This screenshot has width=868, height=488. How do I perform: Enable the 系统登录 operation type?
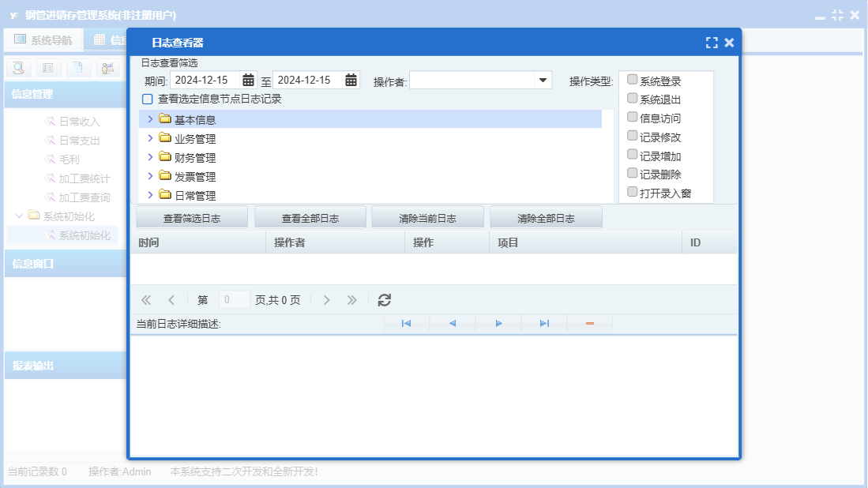click(x=632, y=80)
